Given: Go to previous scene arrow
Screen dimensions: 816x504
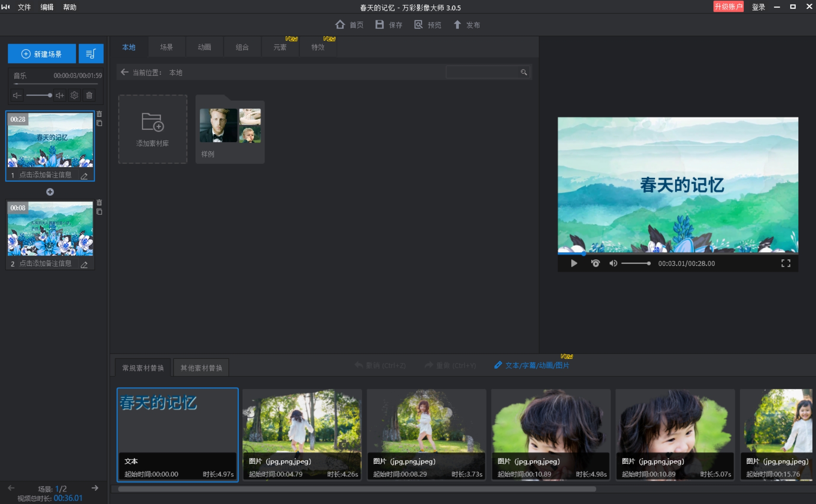Looking at the screenshot, I should pyautogui.click(x=11, y=488).
